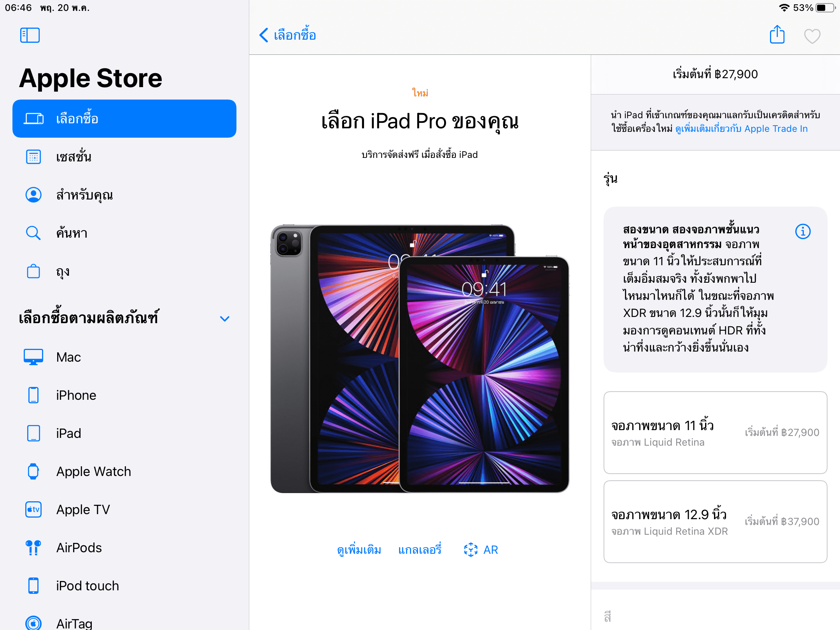Tap ดูเพิ่มเติม under product image
The width and height of the screenshot is (840, 630).
[x=359, y=549]
